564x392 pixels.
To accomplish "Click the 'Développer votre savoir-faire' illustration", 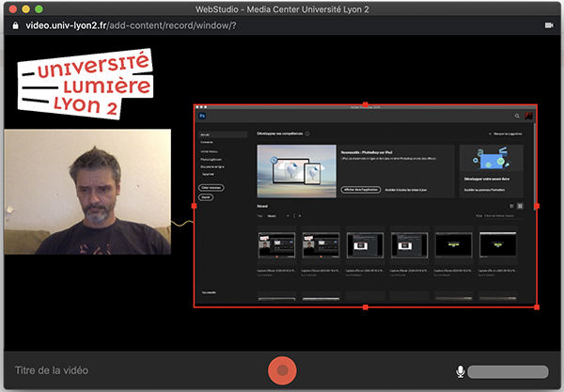I will tap(492, 159).
